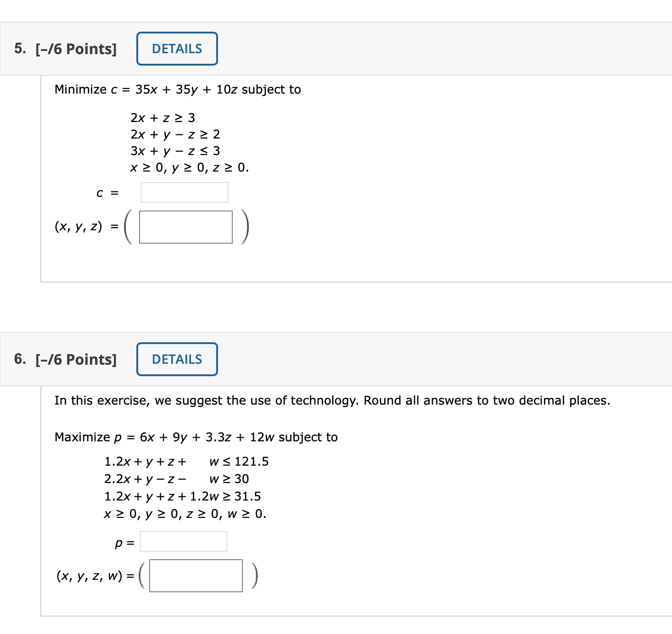Image resolution: width=672 pixels, height=634 pixels.
Task: Open DETAILS for question 5
Action: point(177,49)
